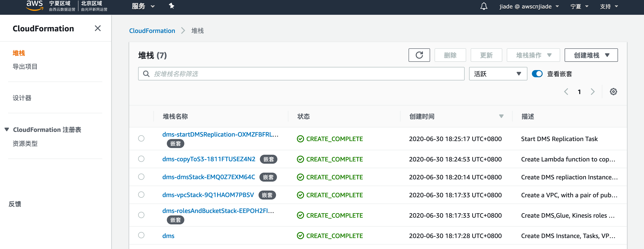The width and height of the screenshot is (644, 249).
Task: Toggle the 查看嵌套 nested view switch
Action: pos(537,74)
